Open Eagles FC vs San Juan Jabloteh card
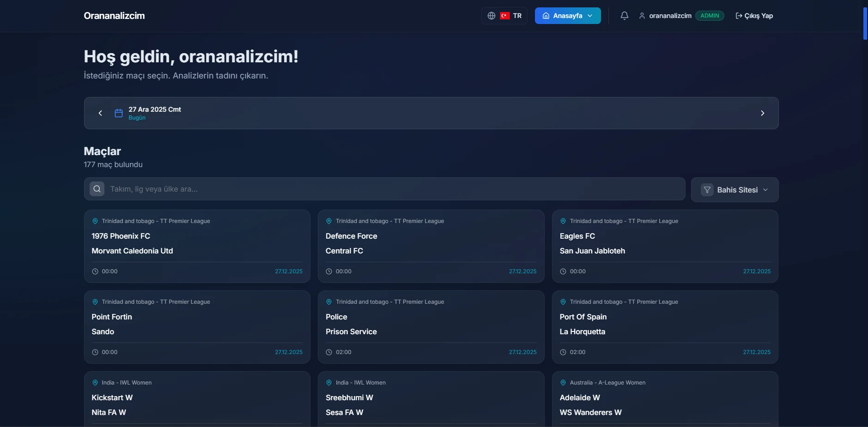The width and height of the screenshot is (868, 427). pyautogui.click(x=665, y=246)
